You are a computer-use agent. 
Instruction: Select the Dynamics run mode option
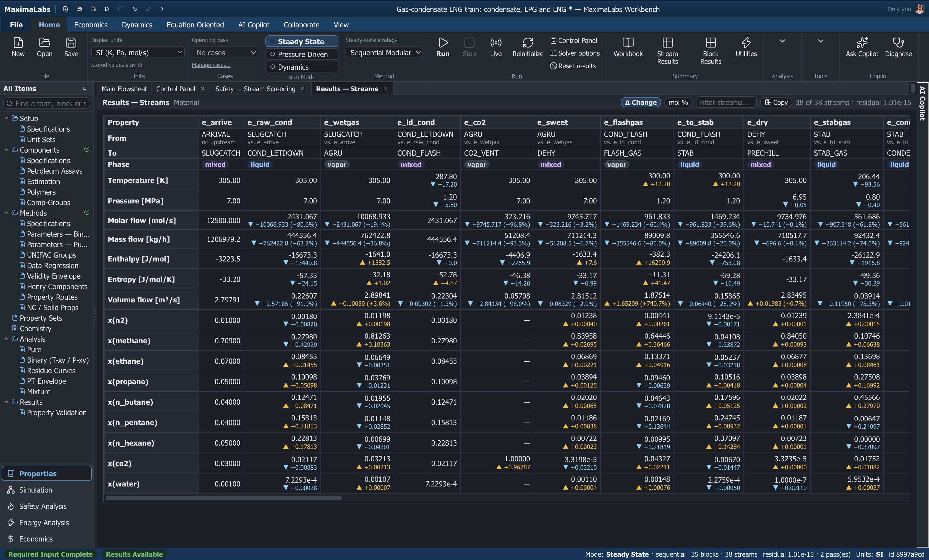click(x=302, y=67)
